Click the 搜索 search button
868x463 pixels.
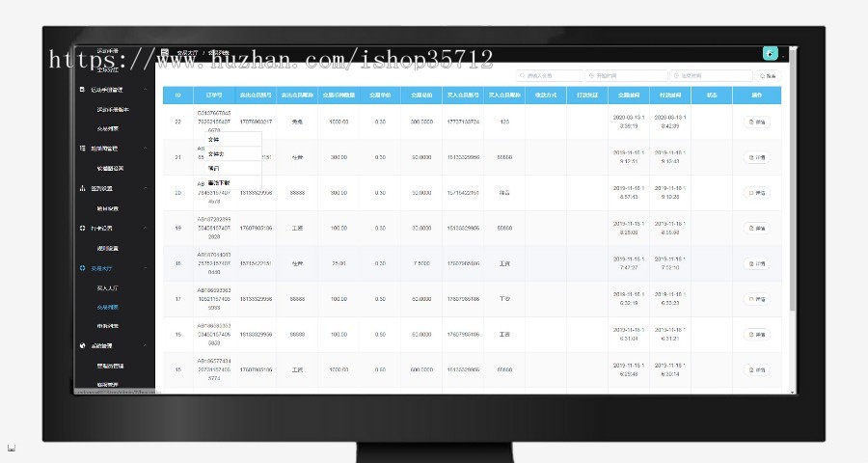(768, 75)
